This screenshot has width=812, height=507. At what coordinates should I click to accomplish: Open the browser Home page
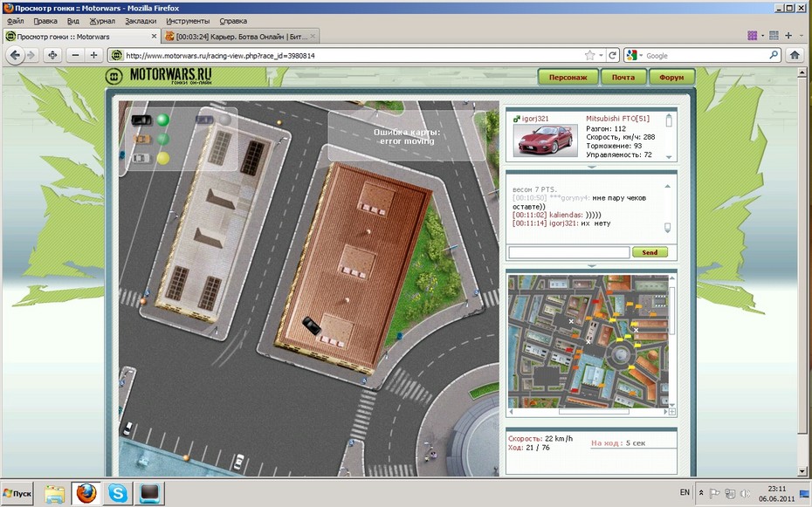click(x=795, y=55)
